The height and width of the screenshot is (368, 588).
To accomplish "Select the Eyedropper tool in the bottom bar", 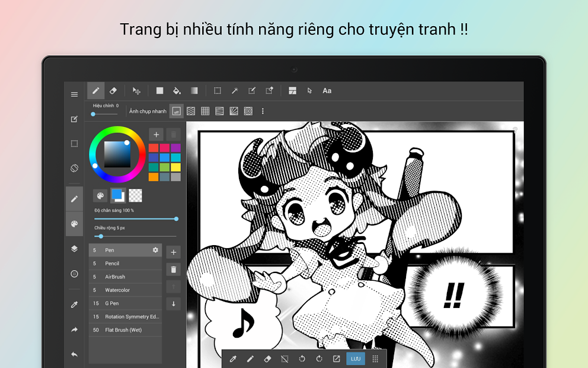I will pyautogui.click(x=233, y=359).
